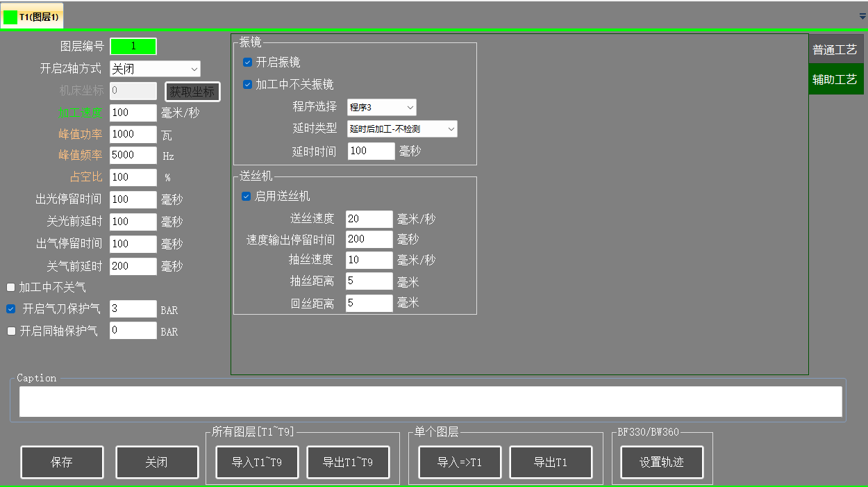Check the 加工中不关气 option

click(11, 287)
